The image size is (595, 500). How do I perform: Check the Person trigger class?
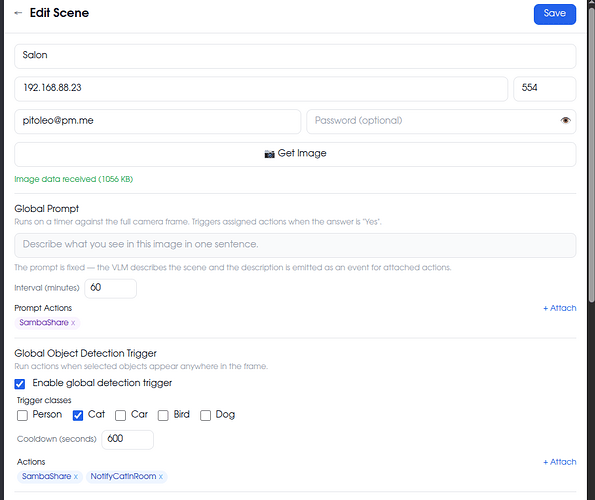pos(22,415)
